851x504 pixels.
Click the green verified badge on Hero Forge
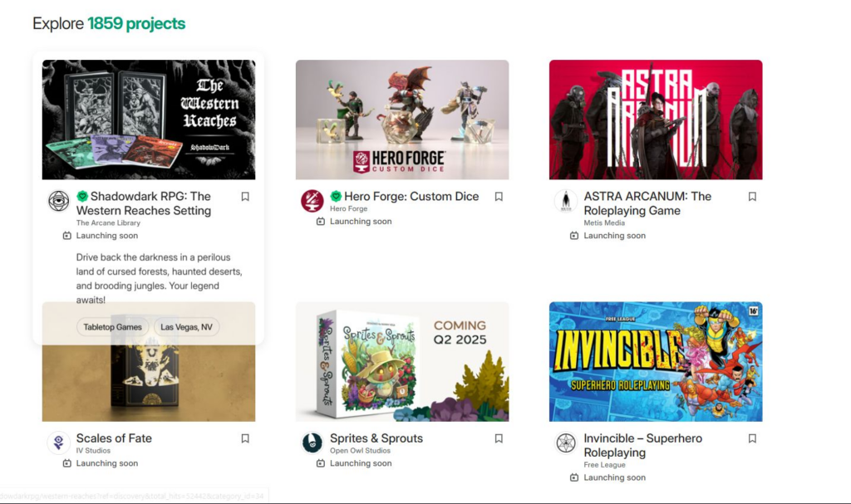click(x=336, y=197)
